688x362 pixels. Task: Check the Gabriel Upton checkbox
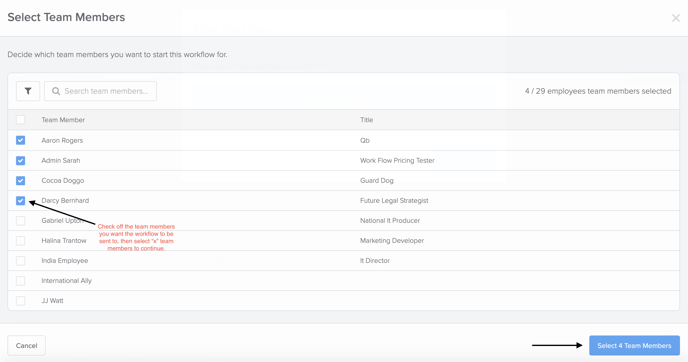click(21, 221)
